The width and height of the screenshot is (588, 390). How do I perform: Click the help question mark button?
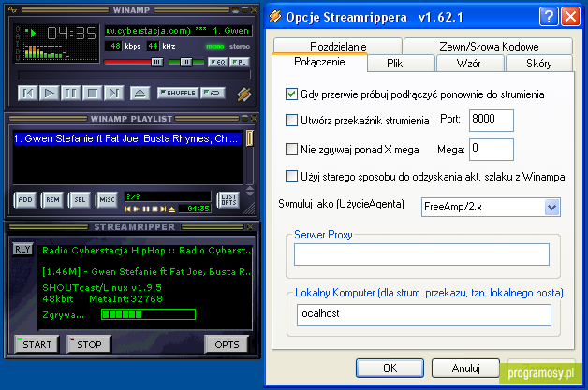coord(549,17)
